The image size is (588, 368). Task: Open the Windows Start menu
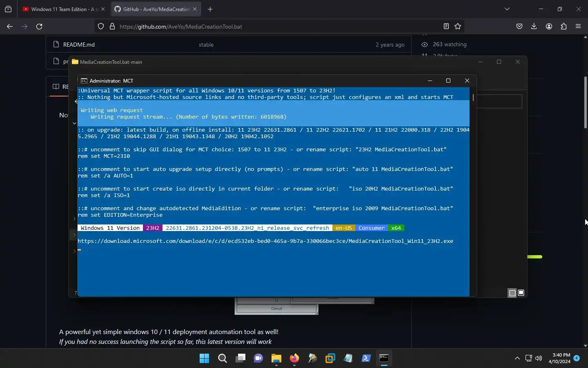(204, 358)
